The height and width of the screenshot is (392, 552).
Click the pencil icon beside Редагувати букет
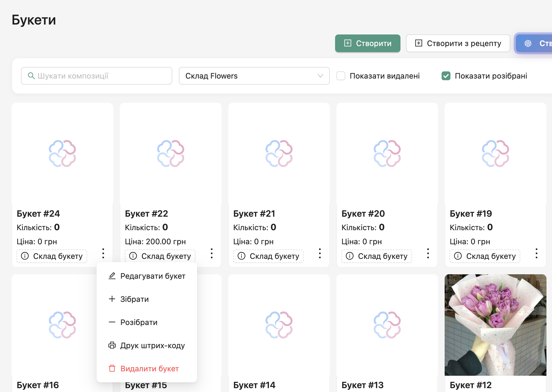pyautogui.click(x=112, y=276)
